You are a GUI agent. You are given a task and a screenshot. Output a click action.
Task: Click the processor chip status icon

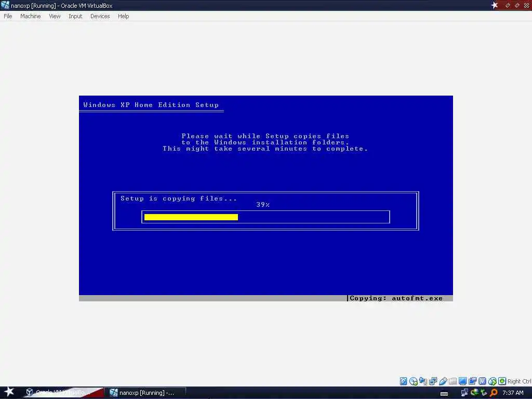pyautogui.click(x=482, y=381)
